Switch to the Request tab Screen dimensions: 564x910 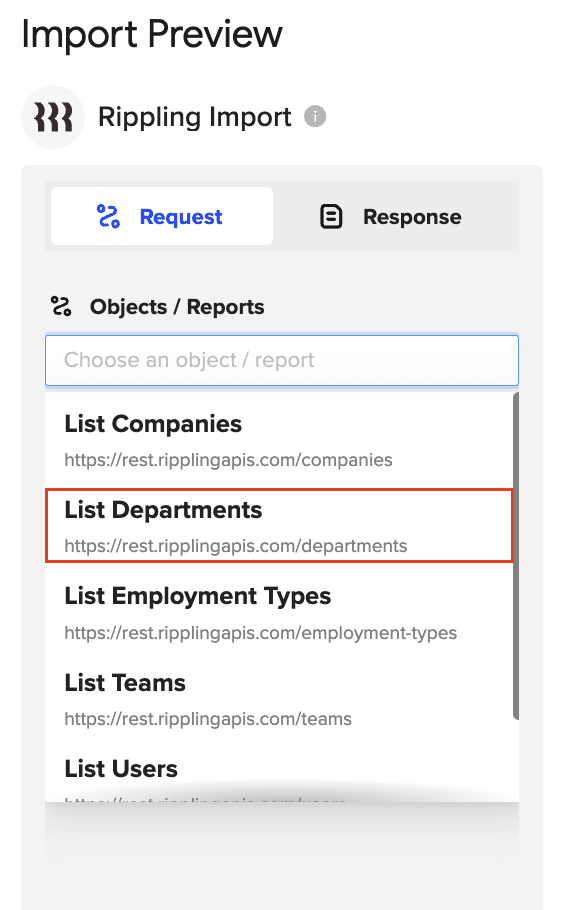point(162,216)
